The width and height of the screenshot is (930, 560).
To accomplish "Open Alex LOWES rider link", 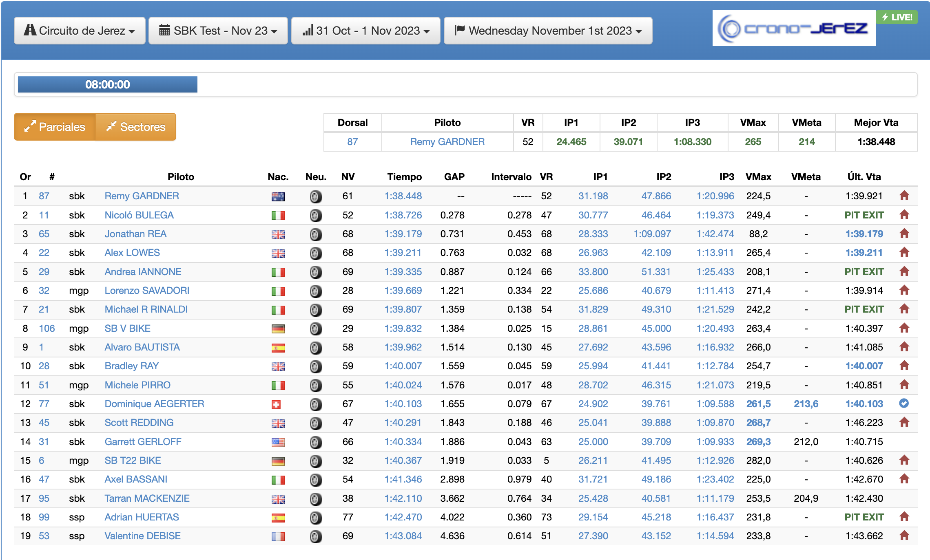I will click(x=132, y=253).
